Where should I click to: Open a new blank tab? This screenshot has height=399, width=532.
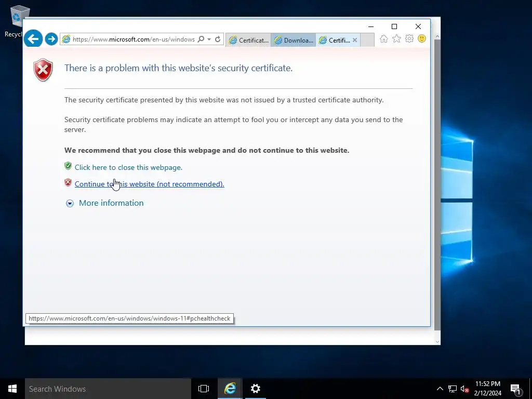[x=367, y=40]
